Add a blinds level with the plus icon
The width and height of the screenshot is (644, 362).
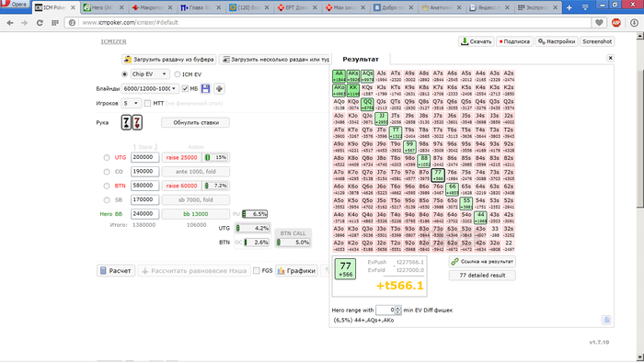(x=219, y=88)
